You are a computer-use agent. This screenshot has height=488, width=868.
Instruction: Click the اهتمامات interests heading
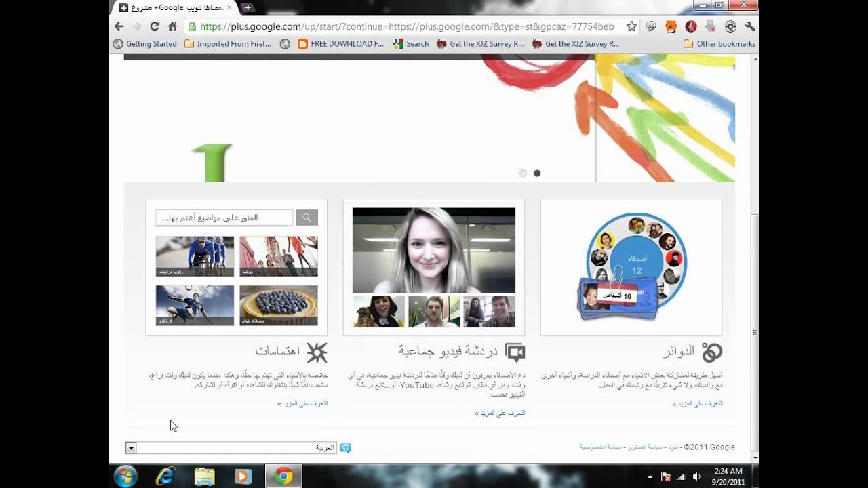point(278,351)
